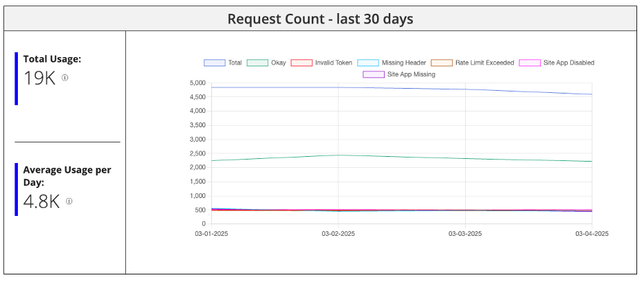Click the 5,000 y-axis label
The image size is (644, 282).
197,83
